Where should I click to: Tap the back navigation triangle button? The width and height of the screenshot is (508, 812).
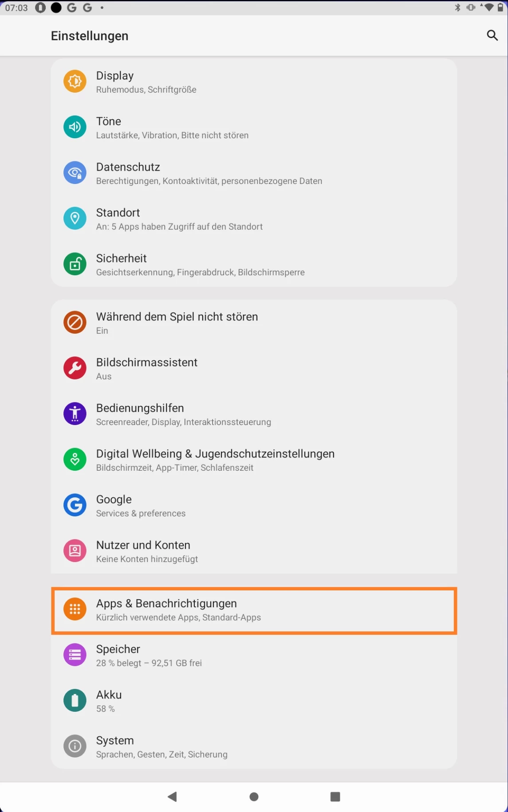tap(173, 797)
